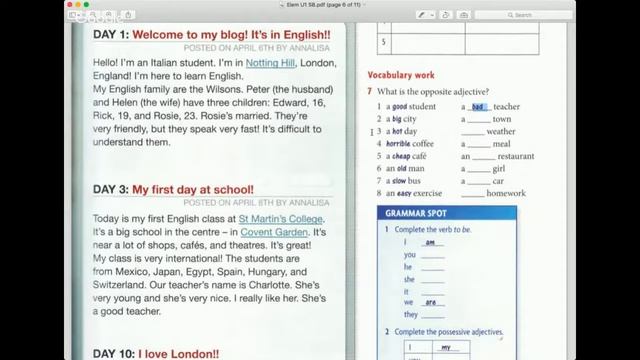Click the 'My first day at school!' heading
This screenshot has width=640, height=360.
(193, 189)
